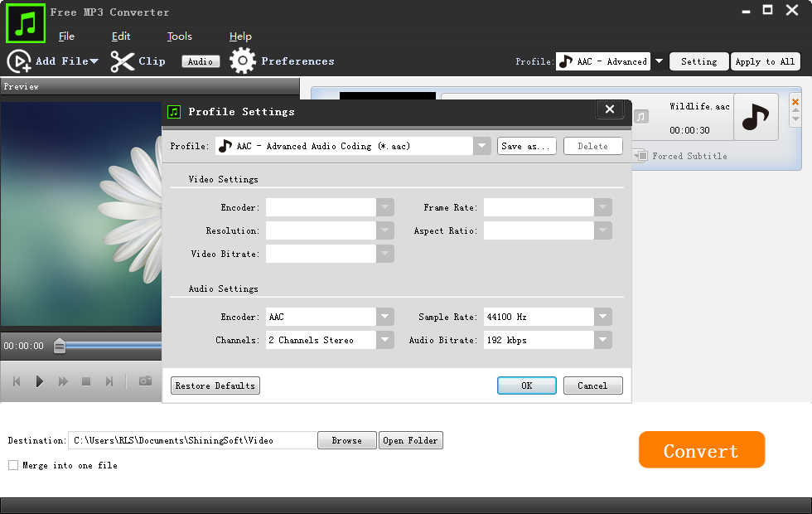812x514 pixels.
Task: Click the camera snapshot icon below preview
Action: pos(145,381)
